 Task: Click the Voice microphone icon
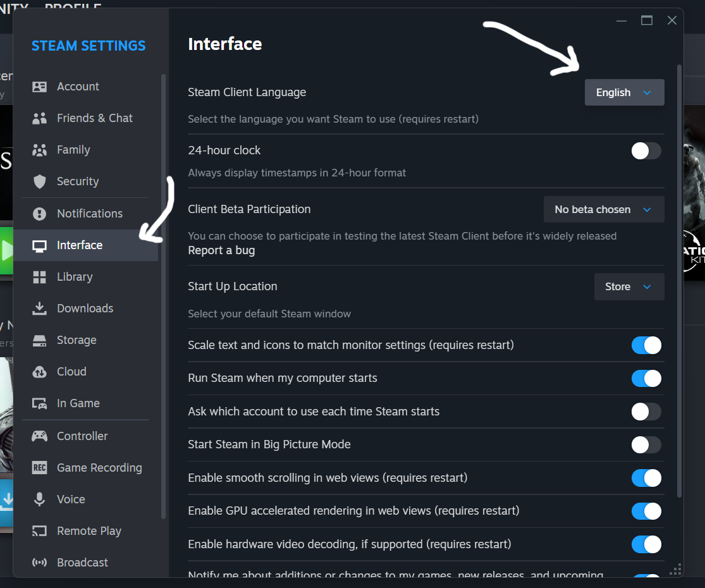(x=40, y=499)
